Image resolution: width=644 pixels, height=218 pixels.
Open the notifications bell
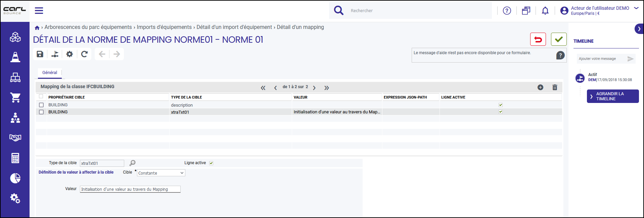click(545, 11)
